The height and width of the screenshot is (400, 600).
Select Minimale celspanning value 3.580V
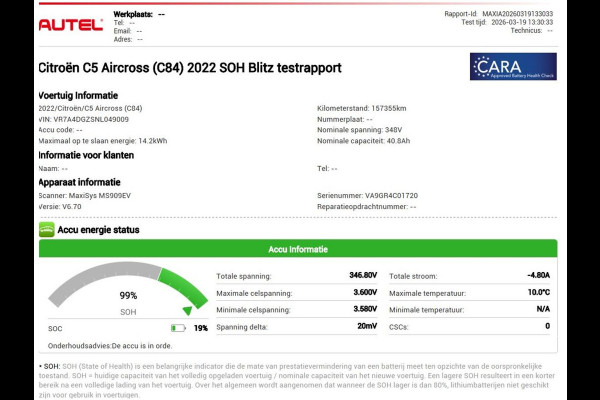(x=365, y=309)
